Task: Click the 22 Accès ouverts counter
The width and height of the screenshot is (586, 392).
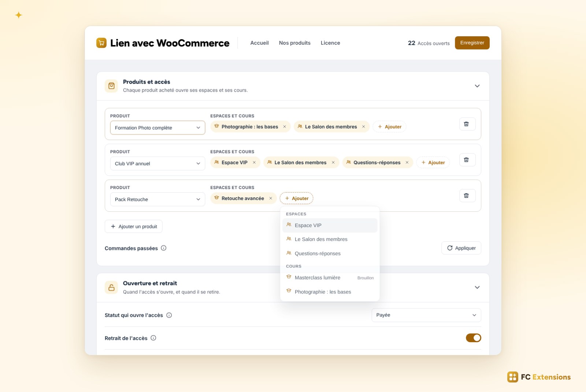Action: tap(429, 43)
